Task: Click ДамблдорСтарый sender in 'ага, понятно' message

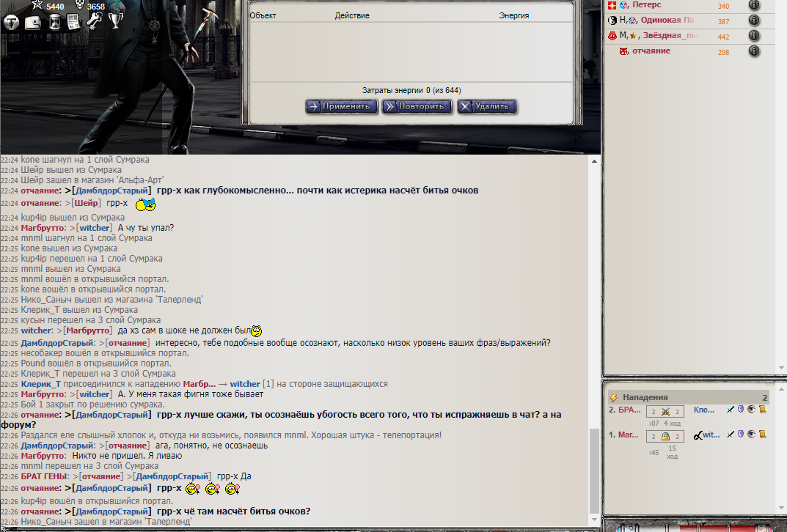Action: click(57, 446)
